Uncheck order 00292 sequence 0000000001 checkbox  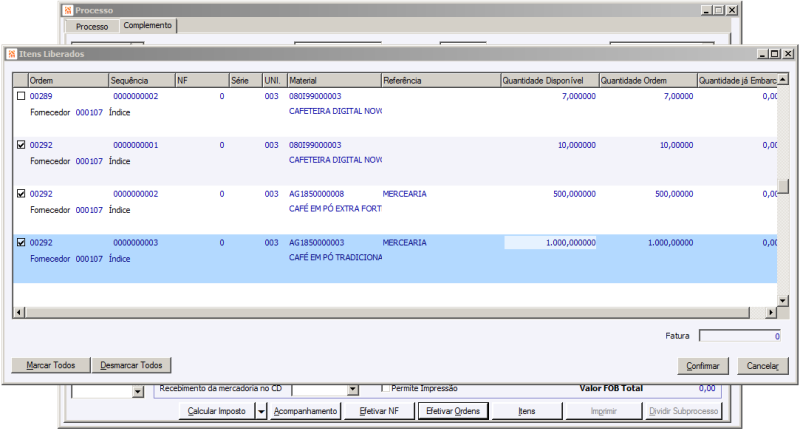point(21,145)
